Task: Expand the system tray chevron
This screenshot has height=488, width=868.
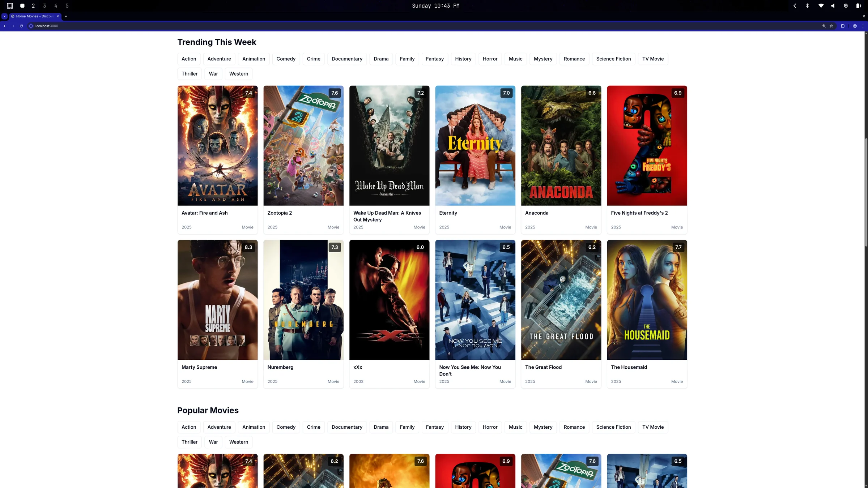Action: pyautogui.click(x=795, y=6)
